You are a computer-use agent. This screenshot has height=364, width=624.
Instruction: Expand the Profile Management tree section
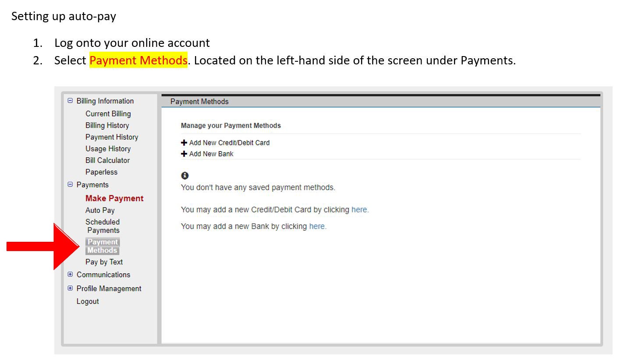click(x=109, y=288)
